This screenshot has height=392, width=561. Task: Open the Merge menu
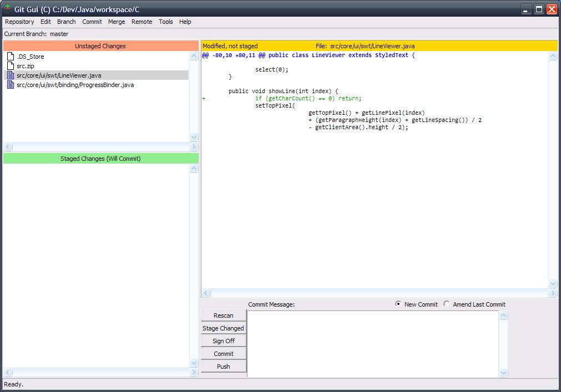(x=117, y=22)
